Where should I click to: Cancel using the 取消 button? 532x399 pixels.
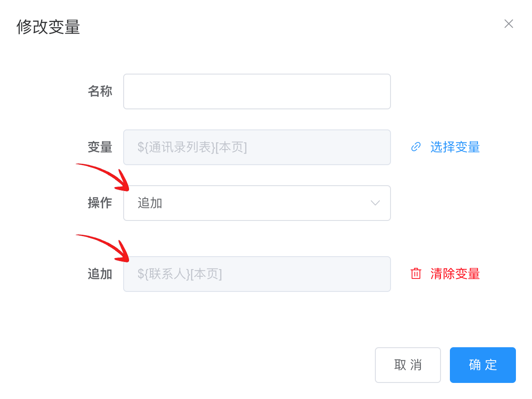(x=408, y=365)
